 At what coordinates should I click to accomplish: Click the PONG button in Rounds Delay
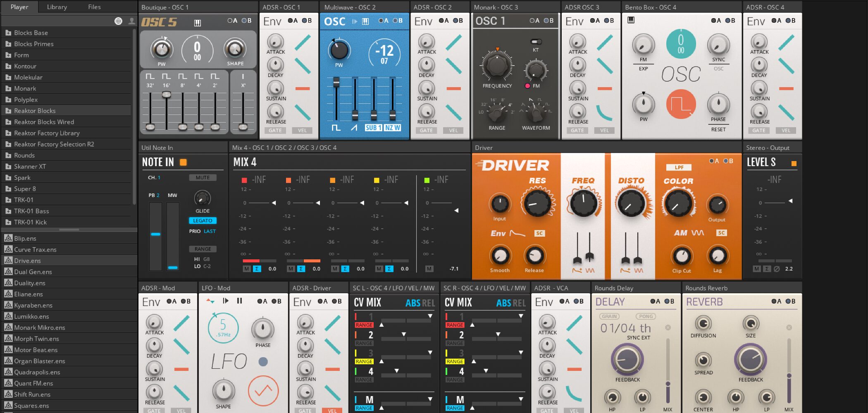coord(646,316)
